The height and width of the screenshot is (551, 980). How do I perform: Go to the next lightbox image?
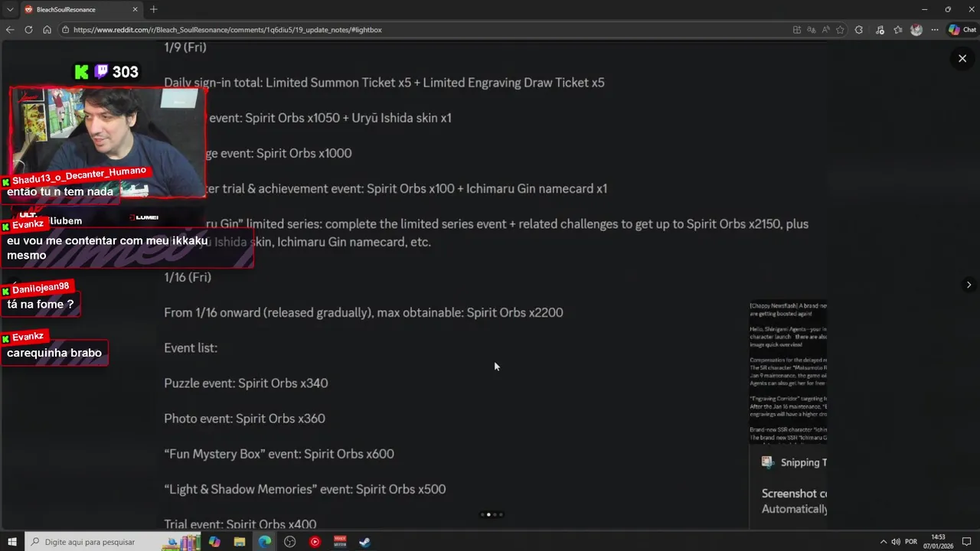coord(969,285)
